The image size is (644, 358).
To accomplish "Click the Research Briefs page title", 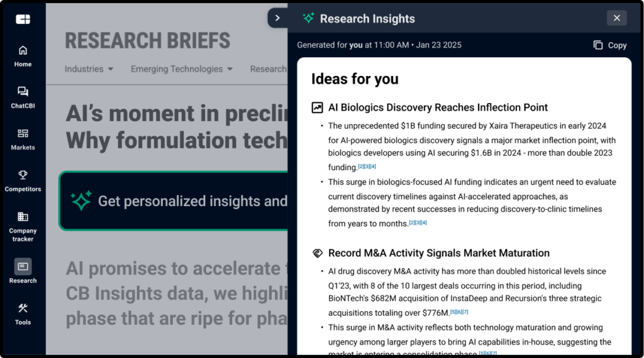I will [148, 41].
